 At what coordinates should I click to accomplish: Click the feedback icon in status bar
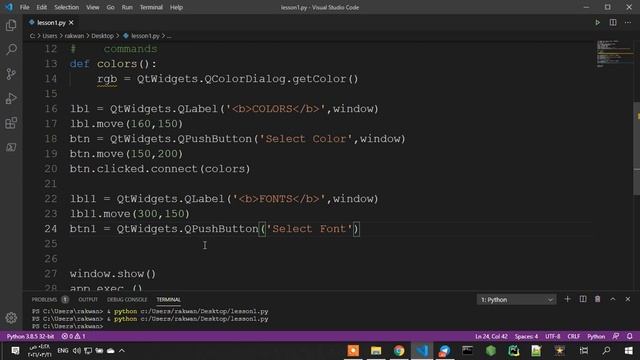point(616,336)
